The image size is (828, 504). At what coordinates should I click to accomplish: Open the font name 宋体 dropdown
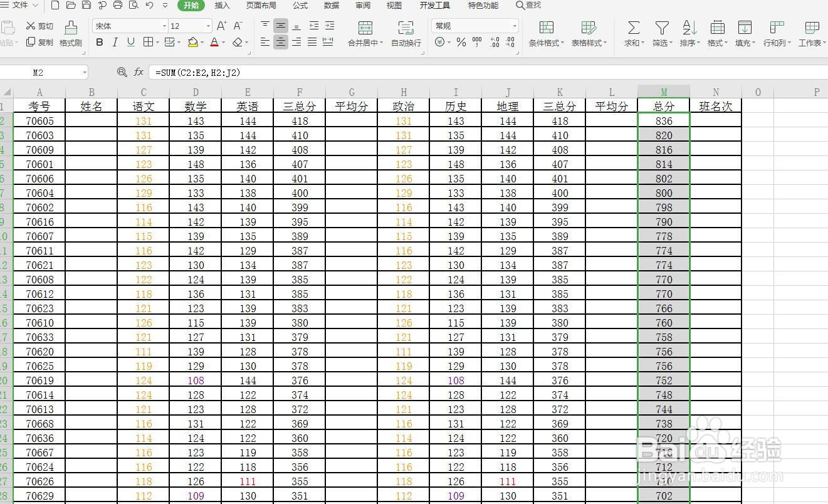tap(165, 26)
